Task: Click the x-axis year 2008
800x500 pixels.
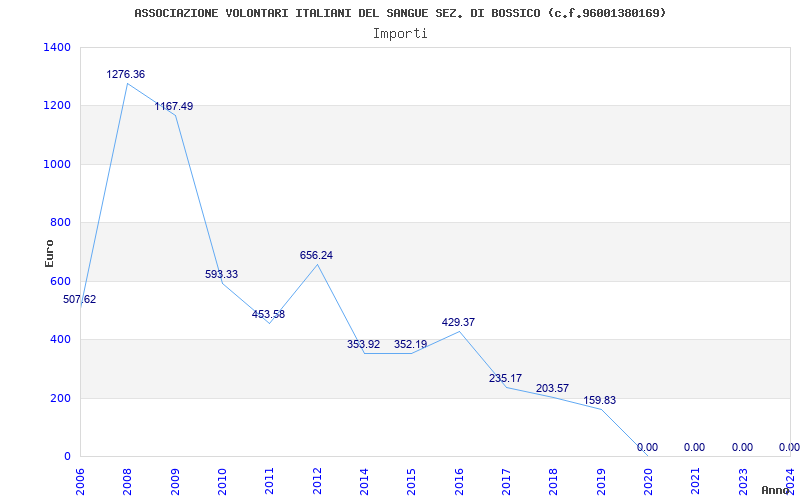Action: [127, 482]
